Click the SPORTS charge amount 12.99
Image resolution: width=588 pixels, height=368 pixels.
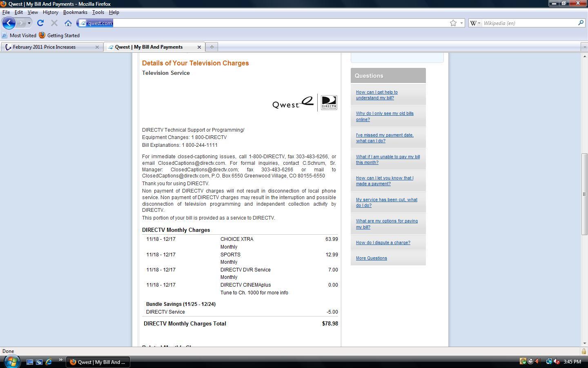click(332, 255)
